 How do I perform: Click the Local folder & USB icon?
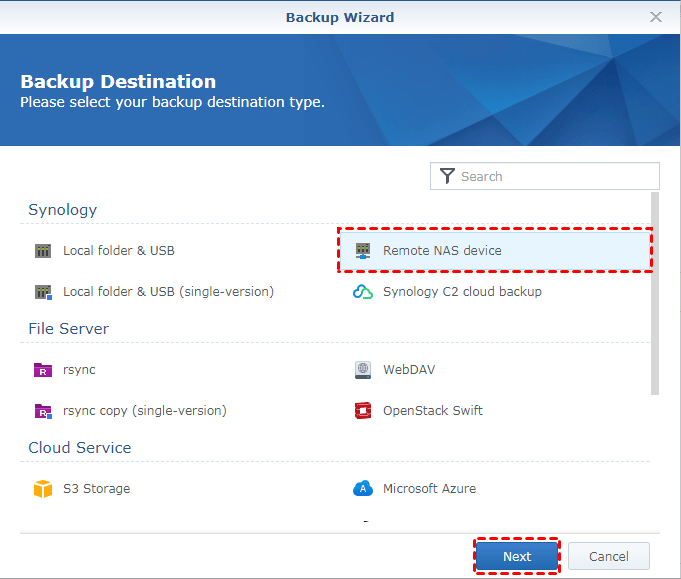[x=43, y=251]
